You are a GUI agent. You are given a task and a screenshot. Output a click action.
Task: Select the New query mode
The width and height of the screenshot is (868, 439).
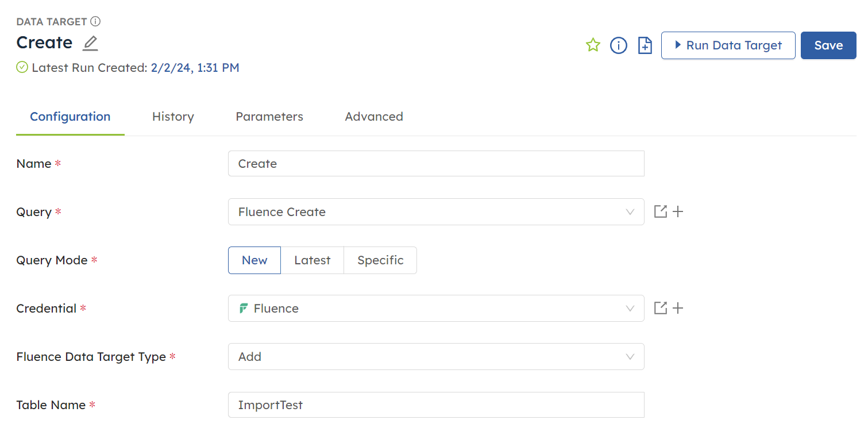tap(254, 260)
